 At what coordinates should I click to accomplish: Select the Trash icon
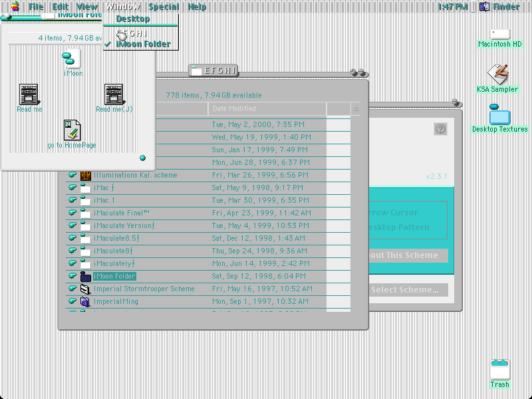pyautogui.click(x=500, y=369)
